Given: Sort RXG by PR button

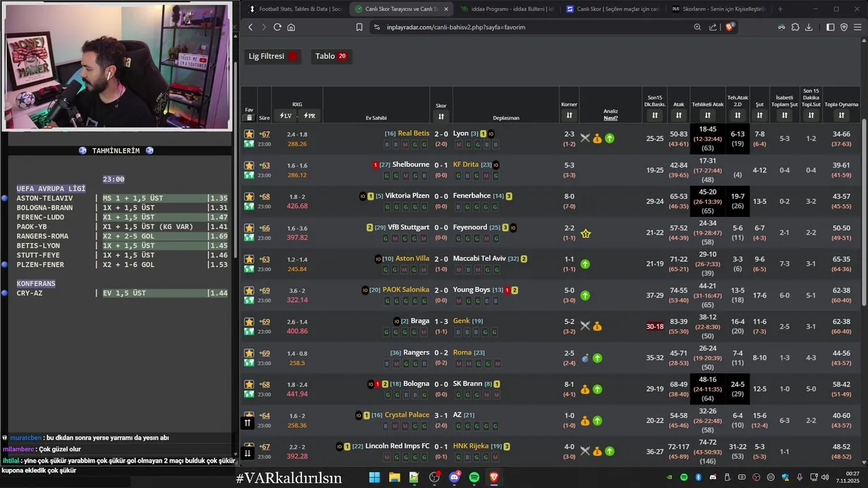Looking at the screenshot, I should pos(309,116).
